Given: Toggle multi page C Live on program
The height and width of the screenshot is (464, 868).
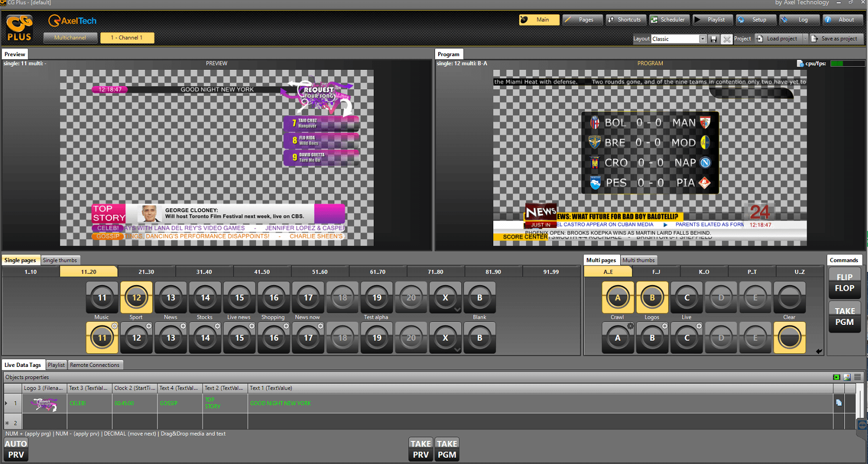Looking at the screenshot, I should click(x=686, y=298).
